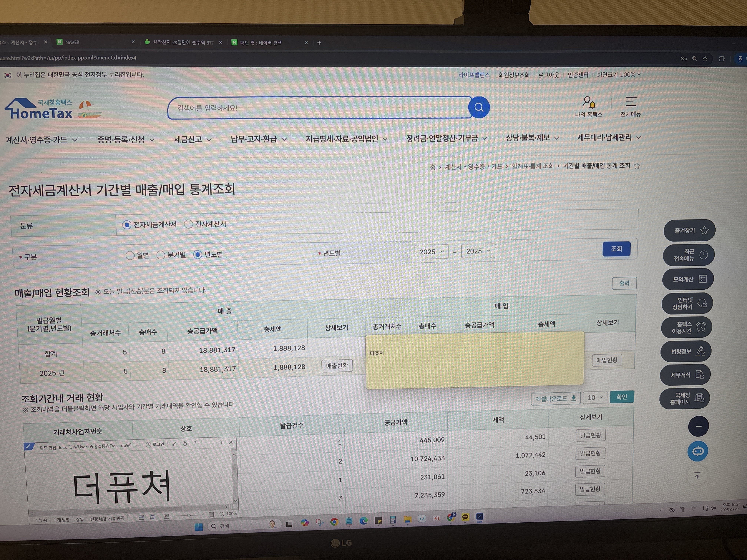Click vertical scrollbar in Word editor window
The height and width of the screenshot is (560, 747).
[235, 478]
